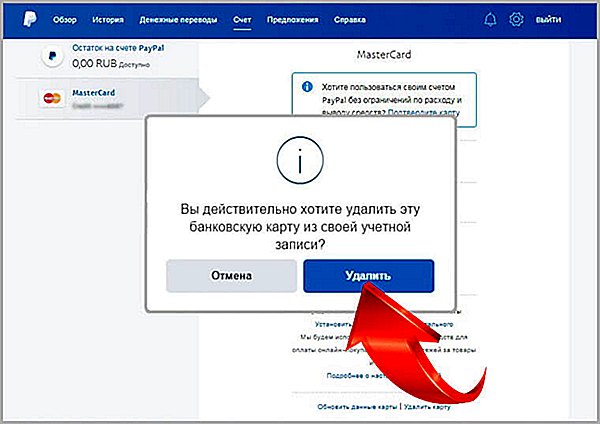This screenshot has height=424, width=600.
Task: Click the large info circle in dialog
Action: [x=300, y=160]
